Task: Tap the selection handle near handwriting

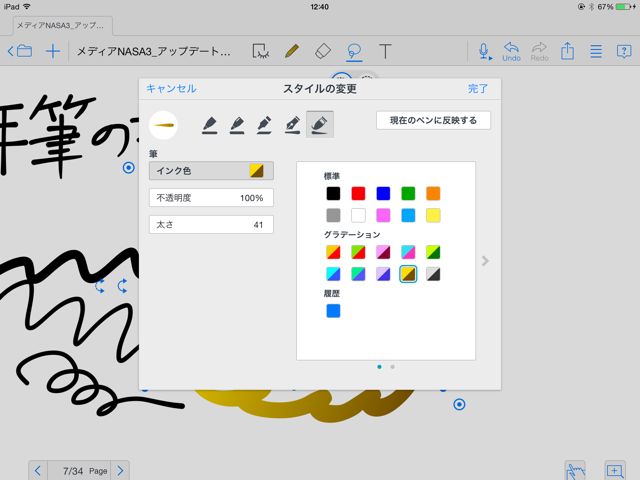Action: [x=129, y=167]
